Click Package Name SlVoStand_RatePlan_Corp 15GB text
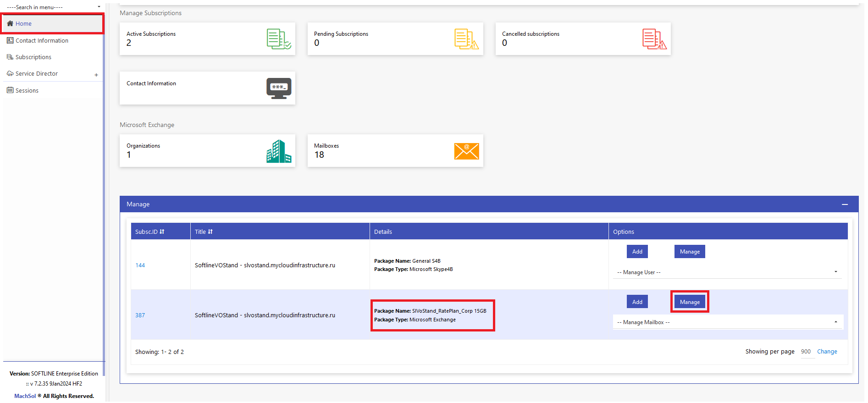 click(430, 311)
